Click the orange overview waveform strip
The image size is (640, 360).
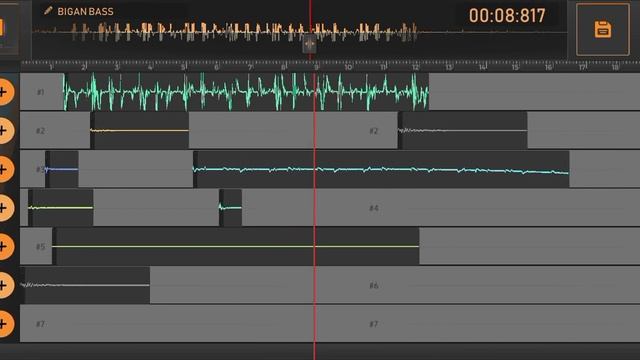click(x=300, y=32)
